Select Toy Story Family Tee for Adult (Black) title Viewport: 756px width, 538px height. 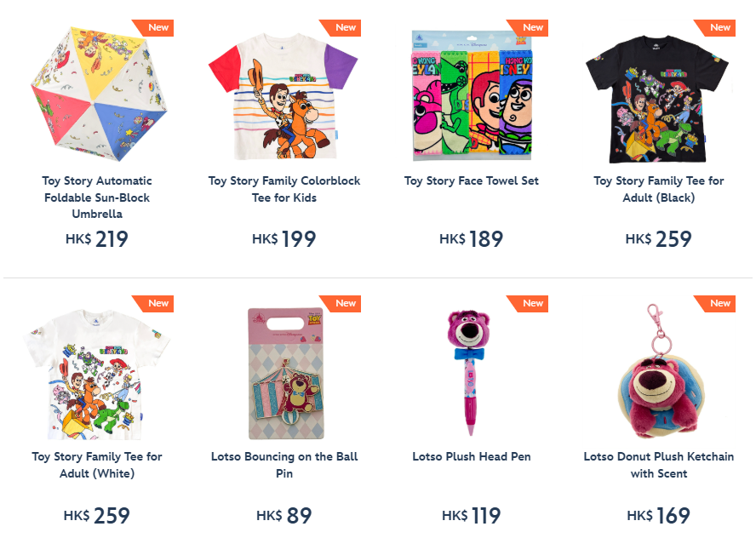(x=659, y=189)
